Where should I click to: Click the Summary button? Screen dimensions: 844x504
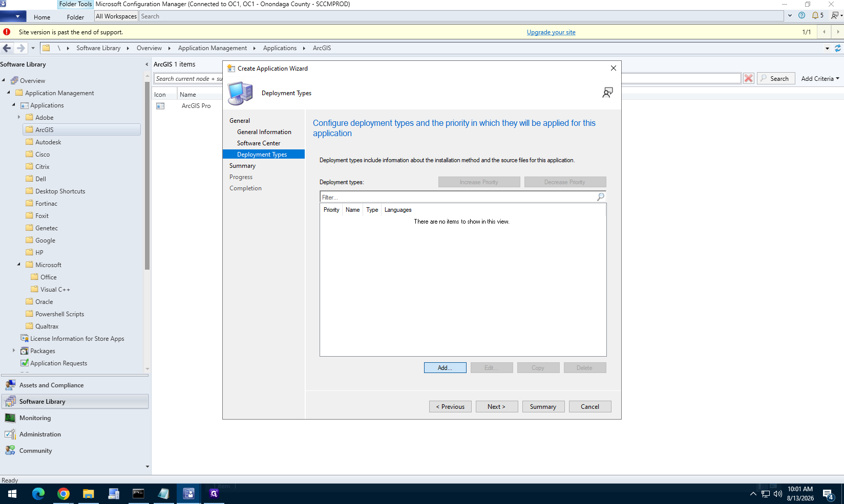543,407
